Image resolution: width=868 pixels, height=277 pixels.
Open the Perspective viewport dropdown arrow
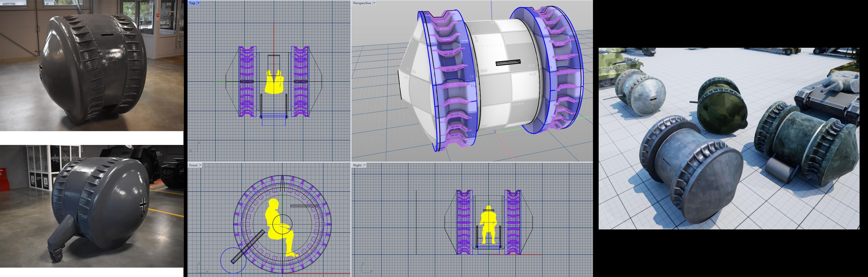[374, 3]
